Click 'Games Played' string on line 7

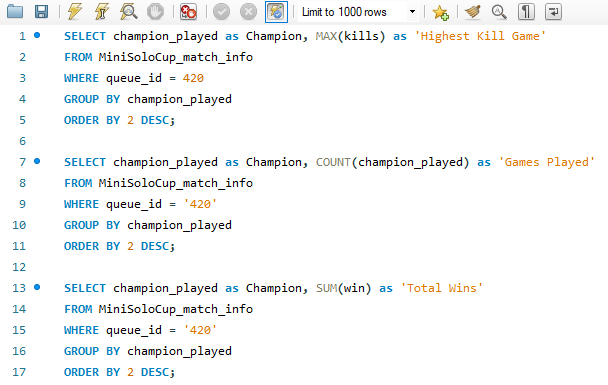pos(547,162)
